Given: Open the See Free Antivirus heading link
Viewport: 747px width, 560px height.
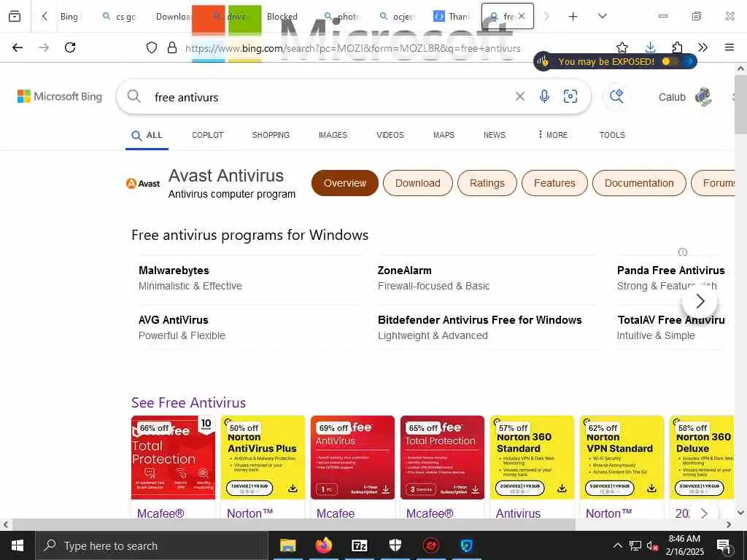Looking at the screenshot, I should [x=188, y=402].
